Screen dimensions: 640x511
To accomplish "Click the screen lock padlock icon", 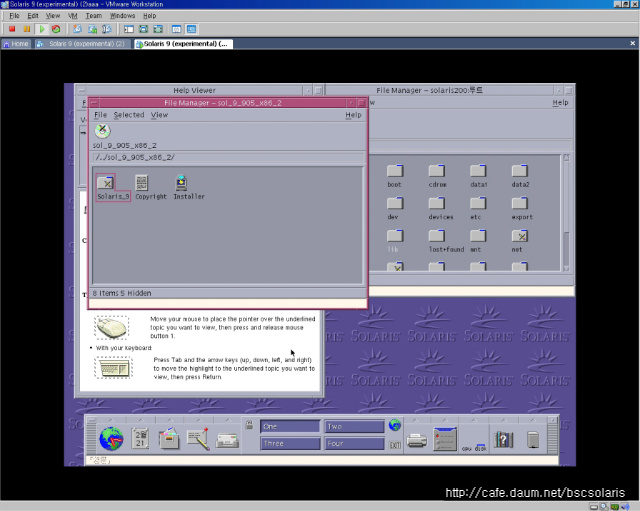I will [x=249, y=425].
